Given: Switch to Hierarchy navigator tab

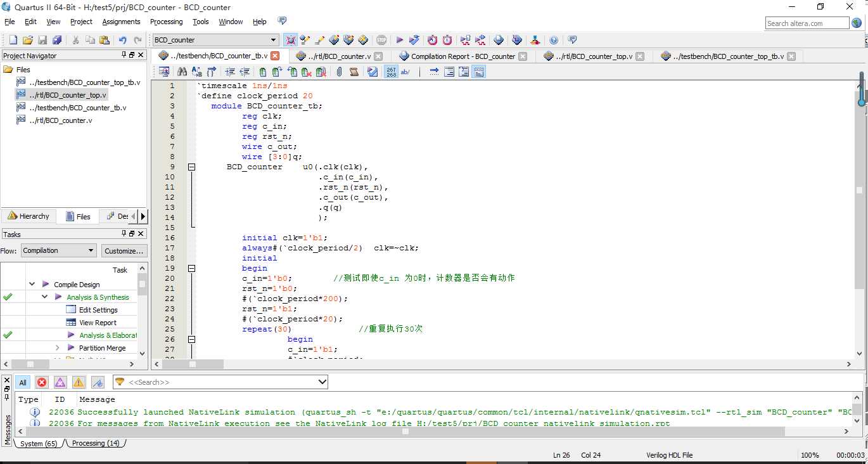Looking at the screenshot, I should 28,216.
